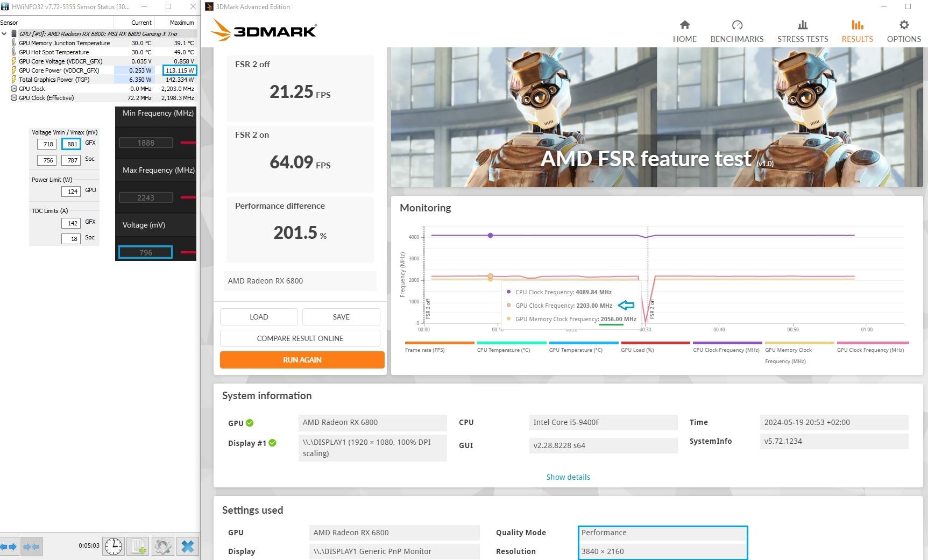The width and height of the screenshot is (928, 560).
Task: Click green check icon next to Display #1
Action: (x=272, y=443)
